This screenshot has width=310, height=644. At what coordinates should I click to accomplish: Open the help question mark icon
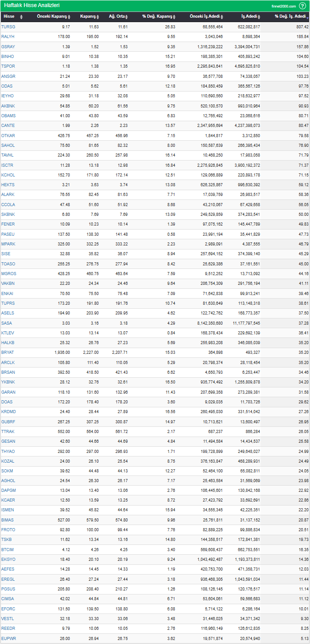[x=302, y=6]
